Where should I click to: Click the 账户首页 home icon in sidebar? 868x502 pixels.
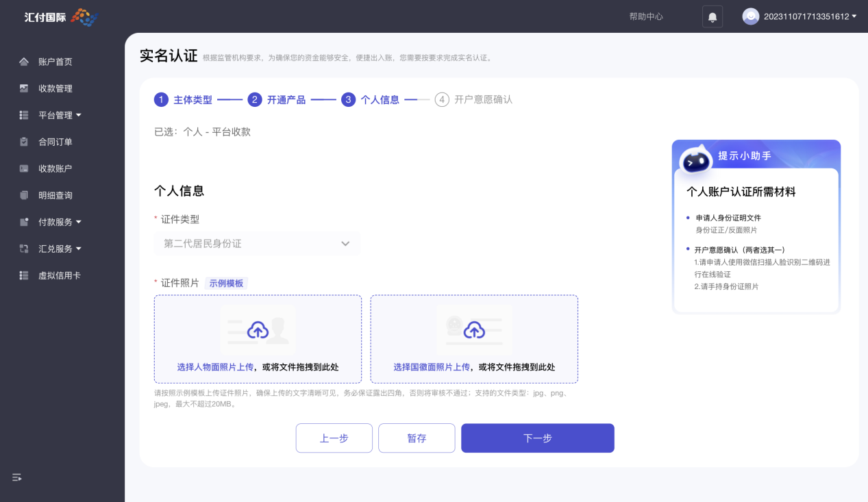tap(24, 62)
